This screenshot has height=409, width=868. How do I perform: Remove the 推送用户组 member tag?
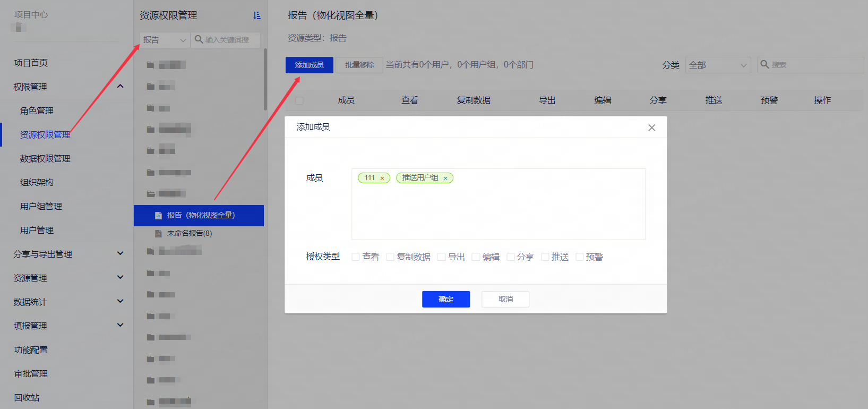click(x=445, y=178)
